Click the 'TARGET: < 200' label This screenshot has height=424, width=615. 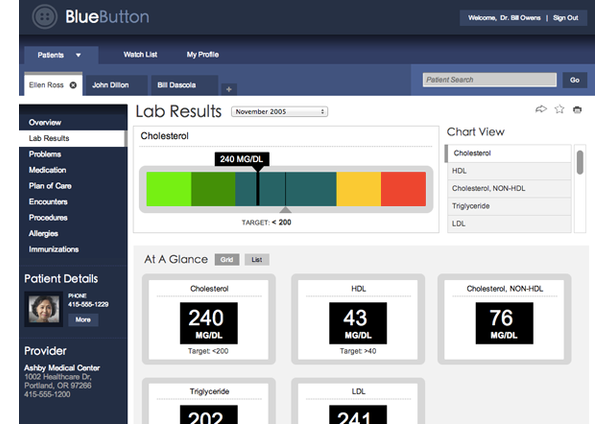(266, 222)
